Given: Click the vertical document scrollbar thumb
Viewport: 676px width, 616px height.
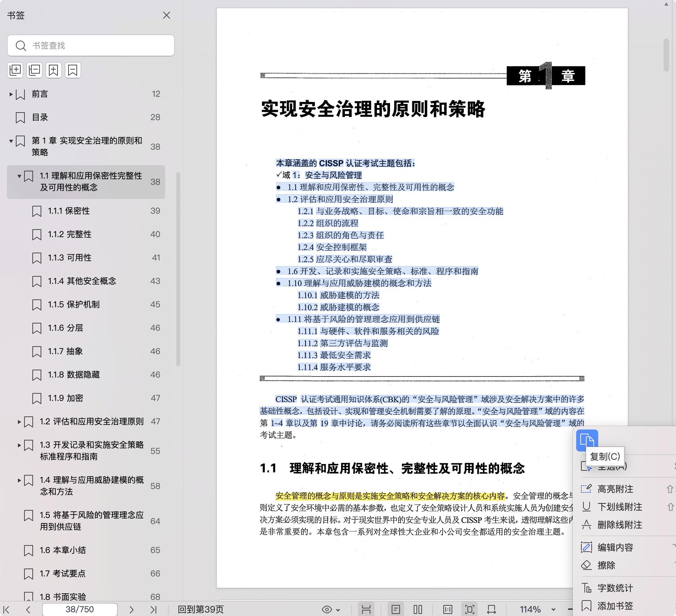Looking at the screenshot, I should click(x=666, y=55).
